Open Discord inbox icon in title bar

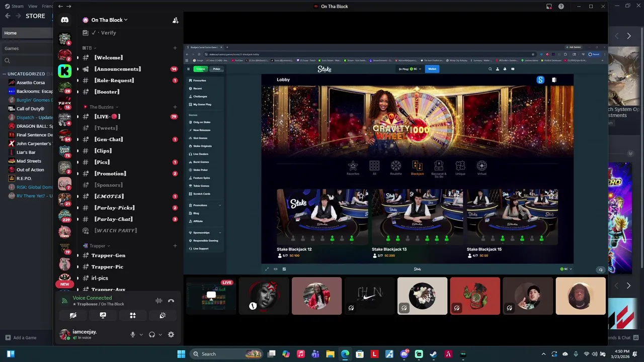(549, 7)
